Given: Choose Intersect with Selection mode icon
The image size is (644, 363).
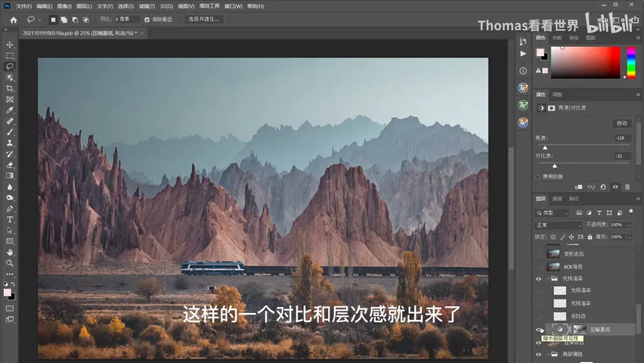Looking at the screenshot, I should [86, 20].
